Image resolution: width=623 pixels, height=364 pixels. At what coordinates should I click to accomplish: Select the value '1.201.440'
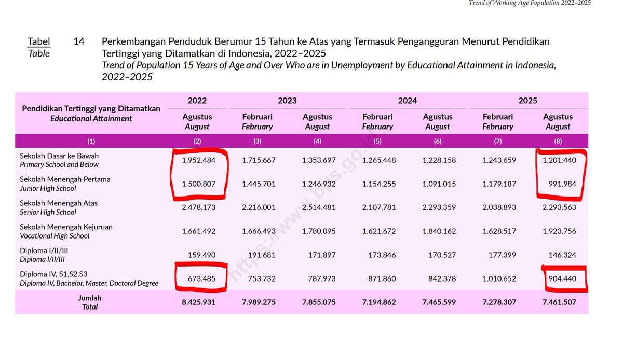click(x=560, y=160)
